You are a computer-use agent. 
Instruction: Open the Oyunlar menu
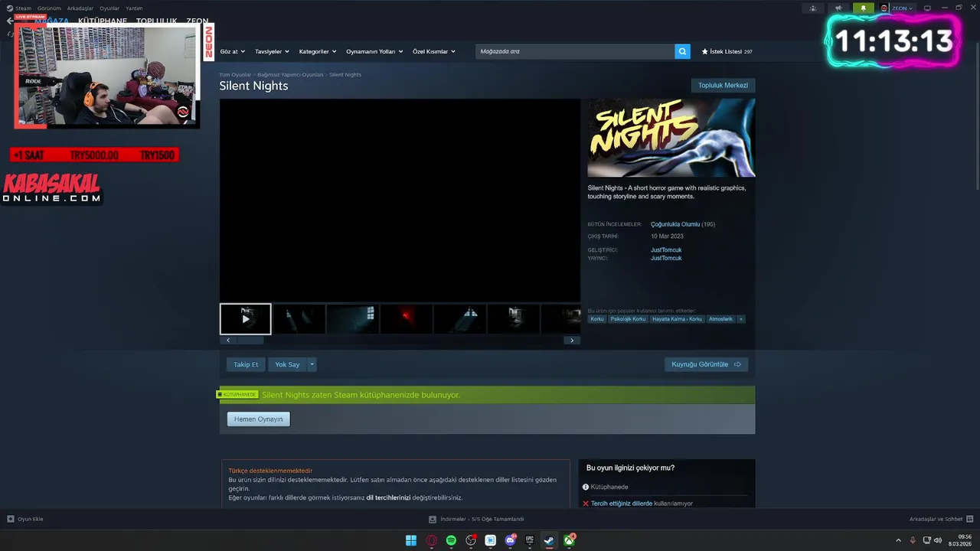pyautogui.click(x=109, y=8)
